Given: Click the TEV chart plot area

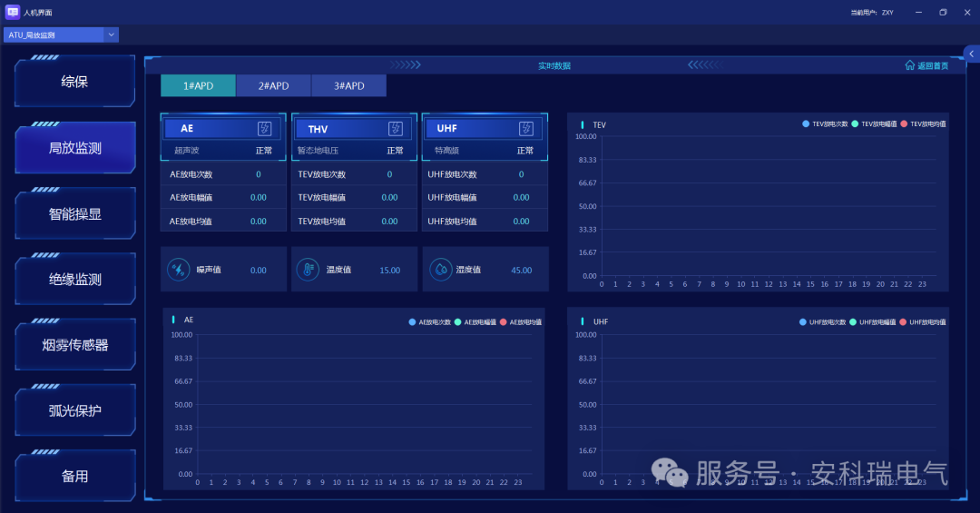Looking at the screenshot, I should [x=769, y=206].
